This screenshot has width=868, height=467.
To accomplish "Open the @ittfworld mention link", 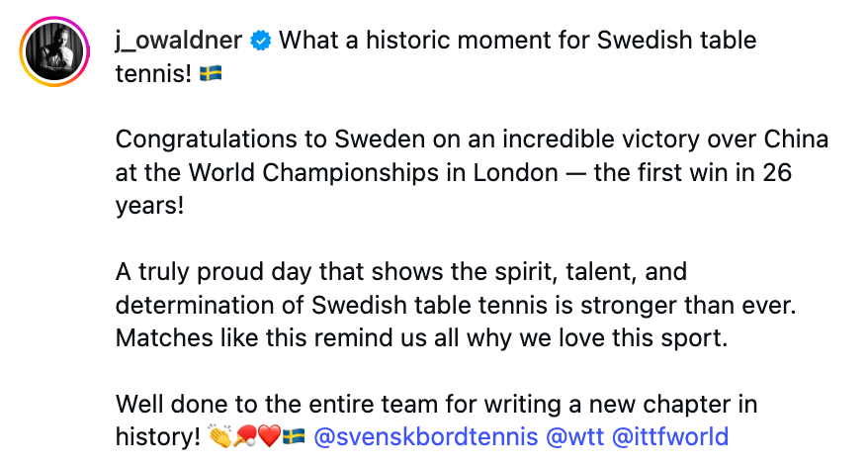I will pos(670,436).
